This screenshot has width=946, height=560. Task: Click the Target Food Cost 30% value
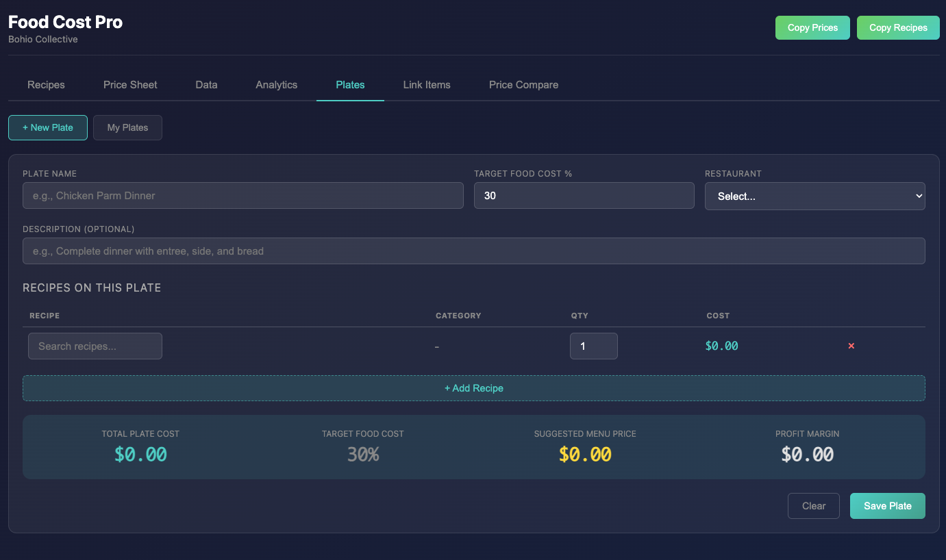363,455
